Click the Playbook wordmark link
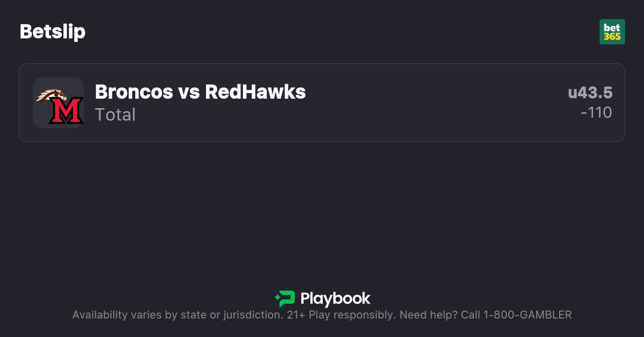The image size is (644, 337). coord(336,299)
